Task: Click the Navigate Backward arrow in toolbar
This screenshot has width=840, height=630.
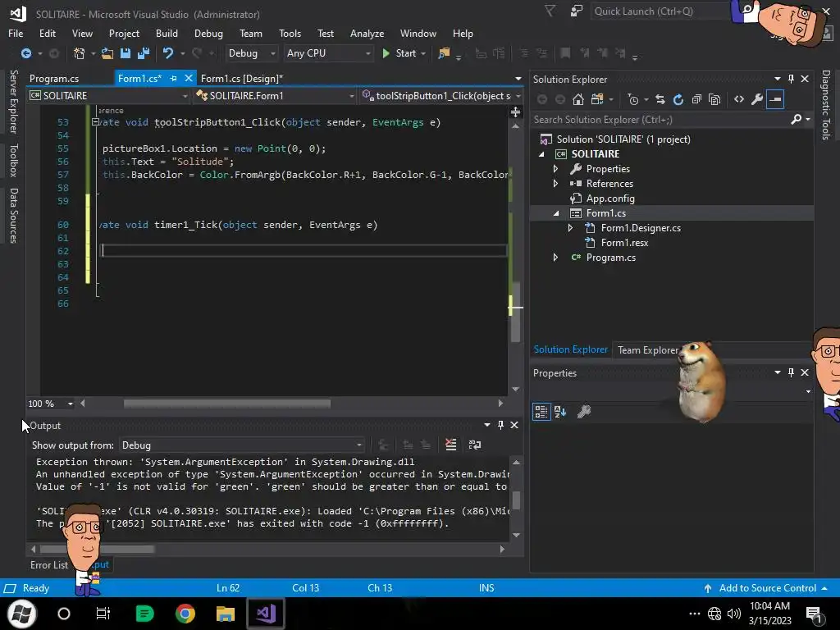Action: (x=25, y=53)
